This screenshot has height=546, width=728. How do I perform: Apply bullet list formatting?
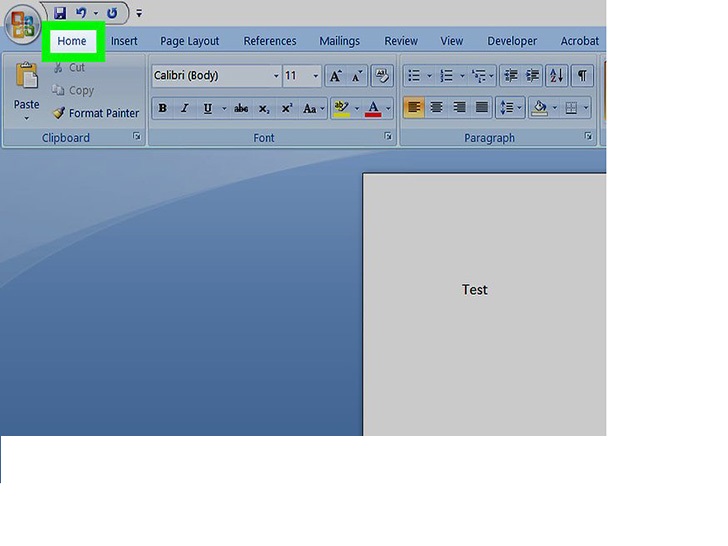(414, 76)
